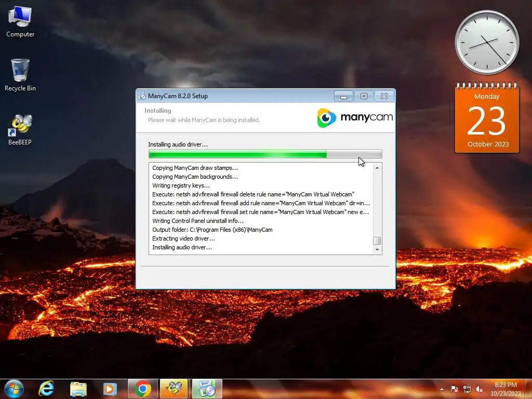Click the maximize button of ManyCam Setup
The image size is (532, 399).
tap(364, 96)
